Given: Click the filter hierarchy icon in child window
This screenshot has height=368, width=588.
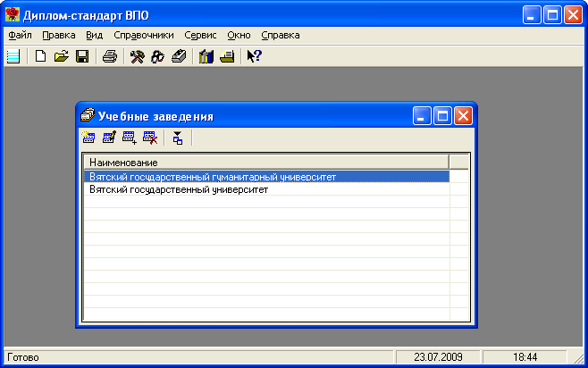Looking at the screenshot, I should 178,138.
